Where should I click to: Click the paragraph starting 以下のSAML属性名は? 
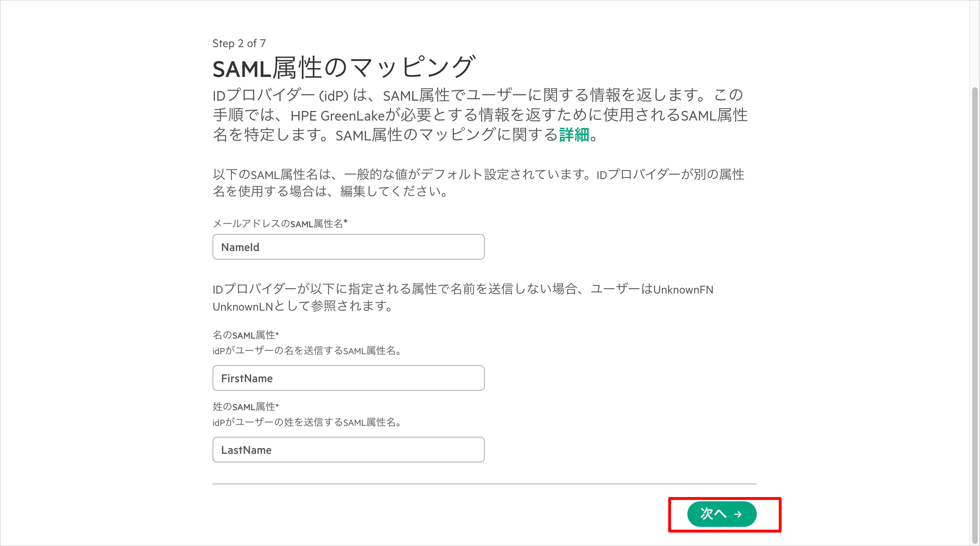(x=479, y=183)
